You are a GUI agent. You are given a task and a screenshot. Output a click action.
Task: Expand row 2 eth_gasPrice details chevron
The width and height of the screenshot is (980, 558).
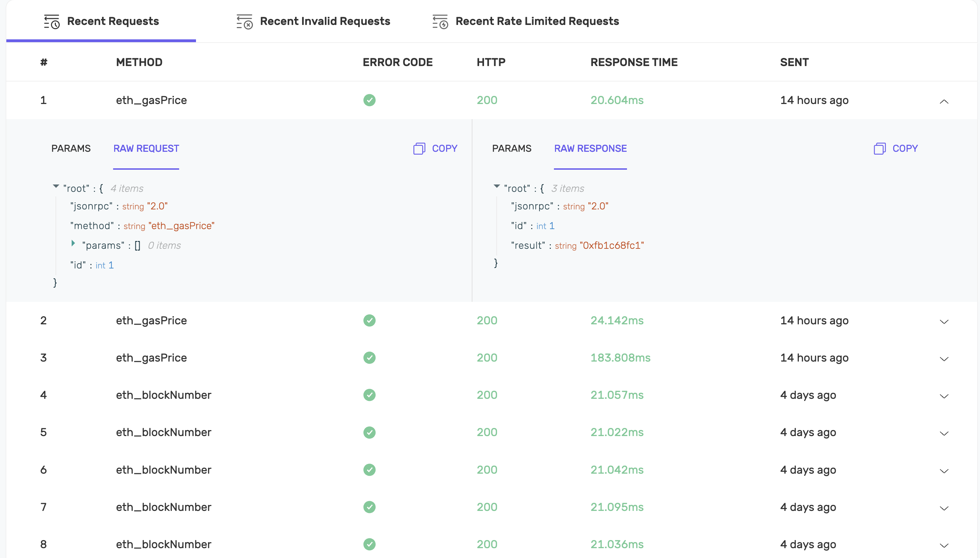(943, 321)
